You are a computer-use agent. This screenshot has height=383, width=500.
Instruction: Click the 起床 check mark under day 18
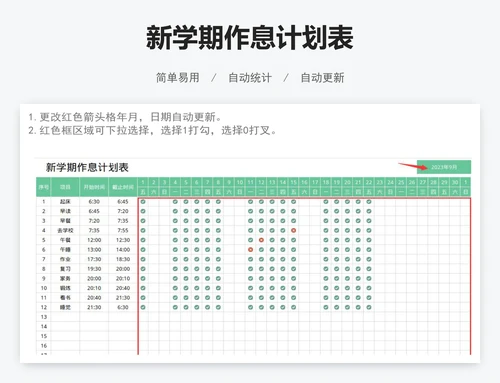(x=326, y=202)
